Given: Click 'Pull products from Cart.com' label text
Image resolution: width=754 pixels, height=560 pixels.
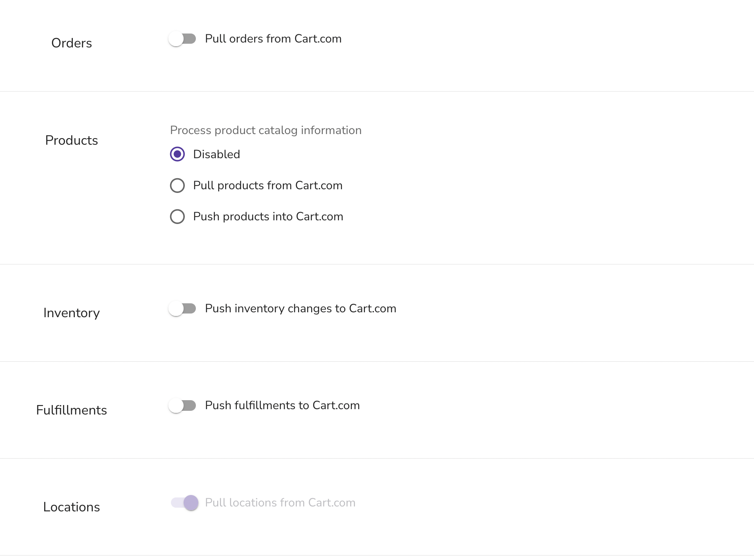Looking at the screenshot, I should tap(268, 186).
